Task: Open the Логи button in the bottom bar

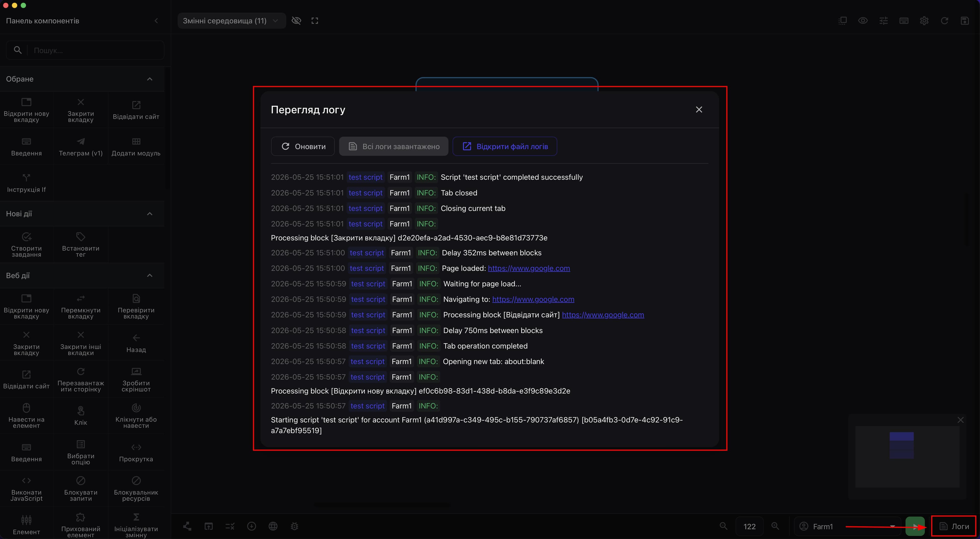Action: pyautogui.click(x=954, y=527)
